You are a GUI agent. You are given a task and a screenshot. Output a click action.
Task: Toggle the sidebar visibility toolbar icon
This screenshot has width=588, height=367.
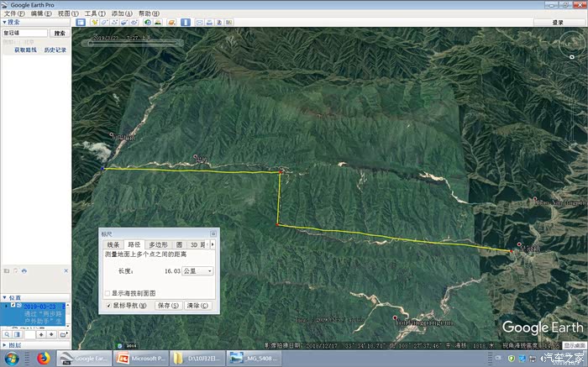click(81, 23)
